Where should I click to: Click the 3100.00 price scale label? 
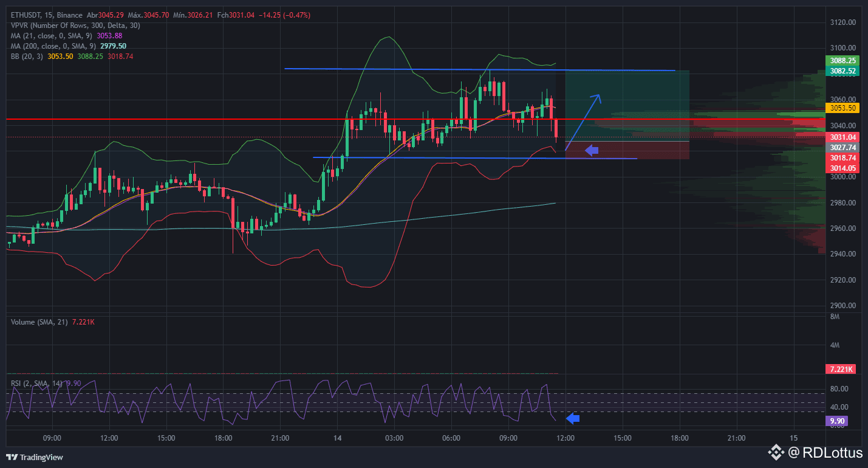tap(842, 48)
